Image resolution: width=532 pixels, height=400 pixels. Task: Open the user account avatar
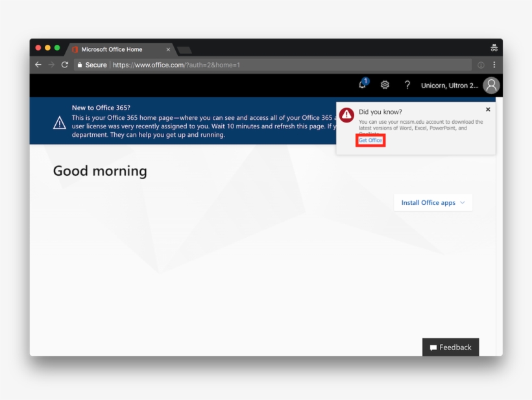[x=491, y=85]
